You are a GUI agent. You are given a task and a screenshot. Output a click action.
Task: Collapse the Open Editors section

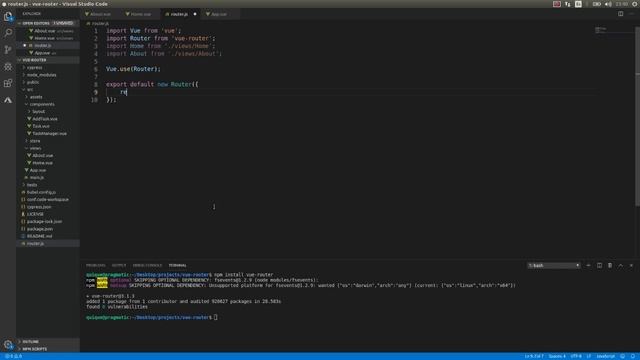pos(48,23)
